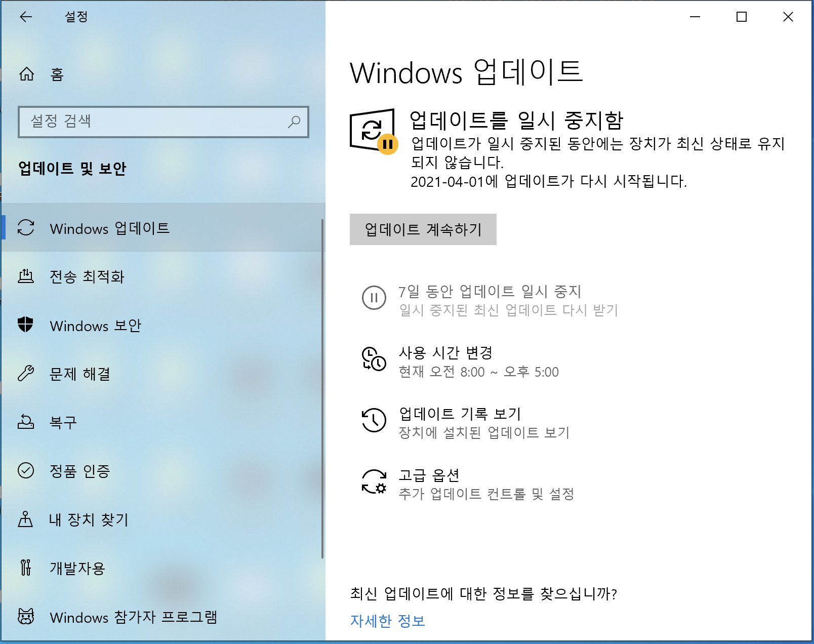Go to 홈 settings page
This screenshot has width=814, height=644.
coord(163,74)
